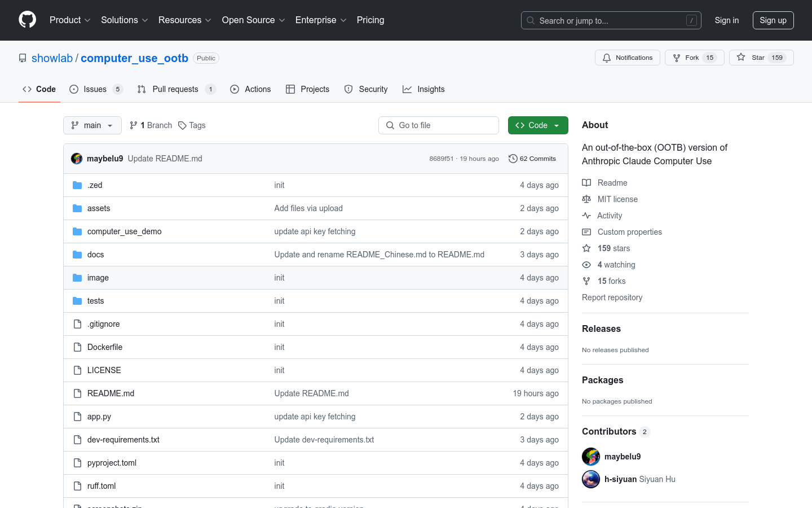The image size is (812, 508).
Task: Open the GitHub homepage logo
Action: coord(27,20)
